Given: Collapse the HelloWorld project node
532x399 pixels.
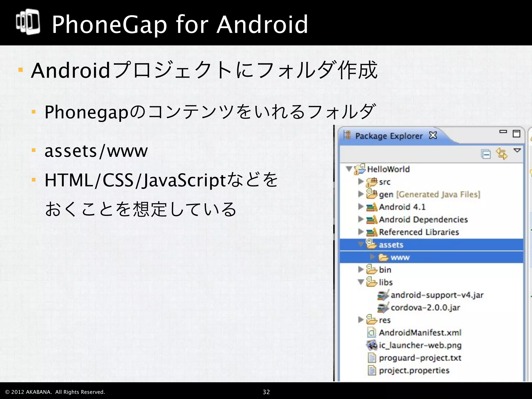Looking at the screenshot, I should point(349,169).
